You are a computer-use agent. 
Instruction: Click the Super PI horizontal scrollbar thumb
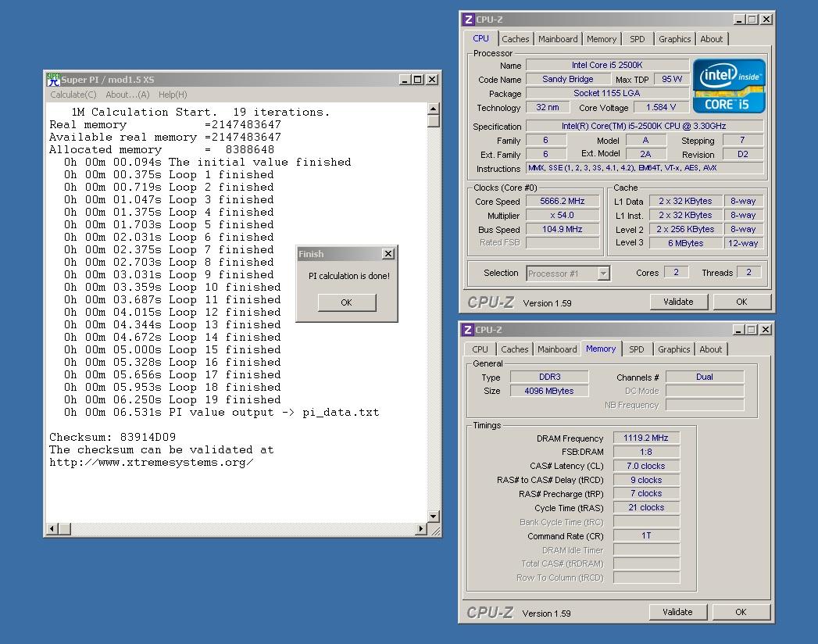pos(64,528)
